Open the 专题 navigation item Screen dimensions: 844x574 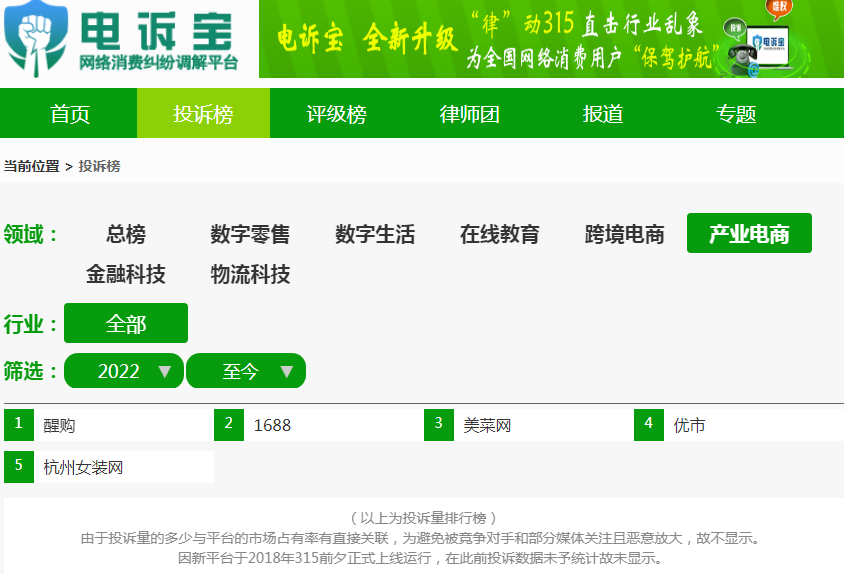point(736,114)
